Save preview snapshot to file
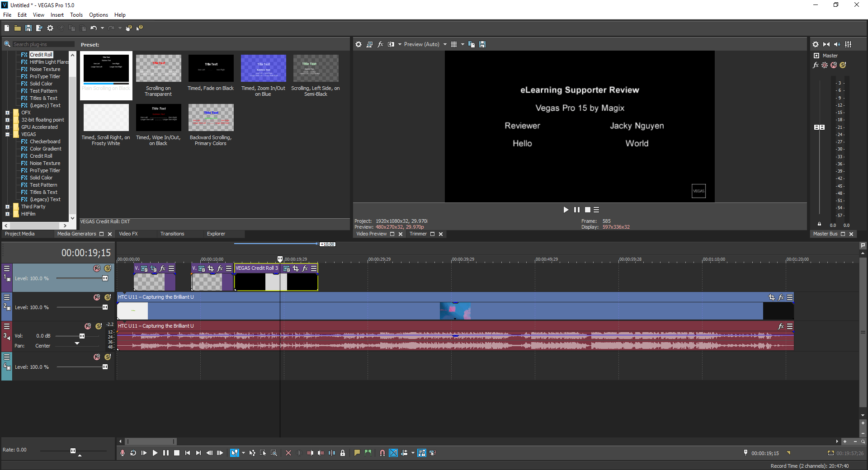This screenshot has height=470, width=868. point(482,44)
